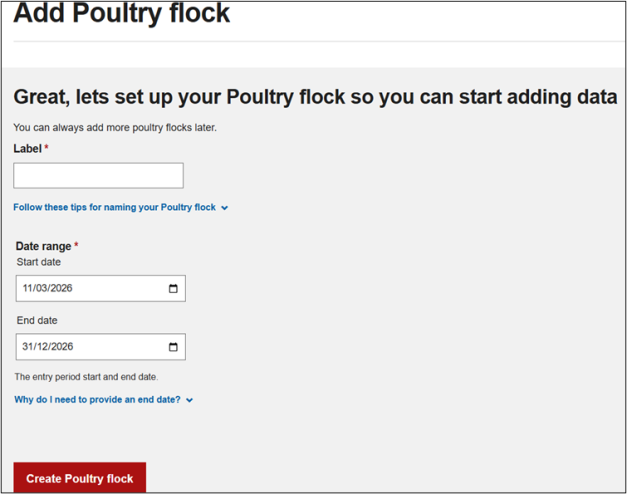
Task: Focus the Label text input box
Action: tap(98, 176)
